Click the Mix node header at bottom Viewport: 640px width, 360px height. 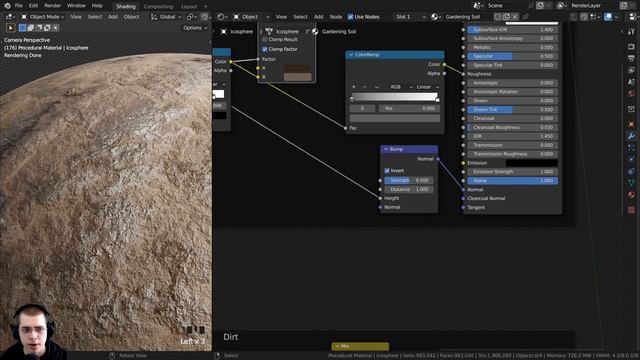pos(360,346)
